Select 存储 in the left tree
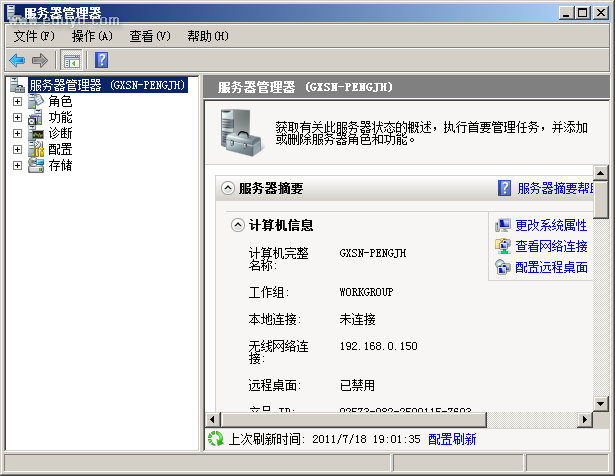Image resolution: width=615 pixels, height=476 pixels. (60, 165)
